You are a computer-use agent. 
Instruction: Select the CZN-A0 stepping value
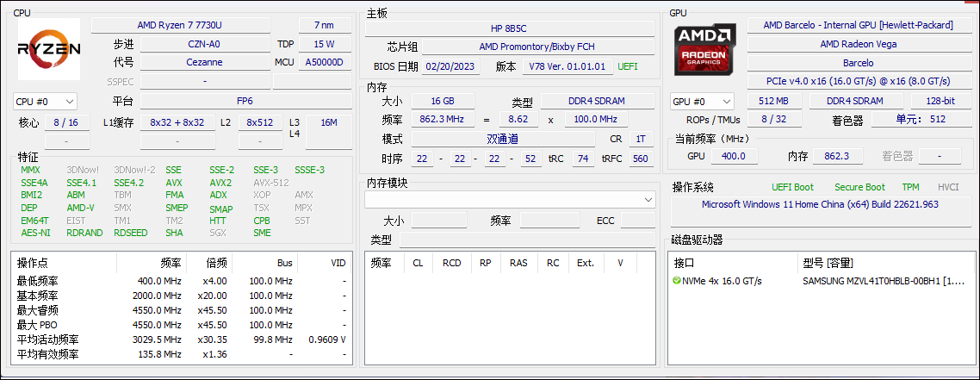204,44
